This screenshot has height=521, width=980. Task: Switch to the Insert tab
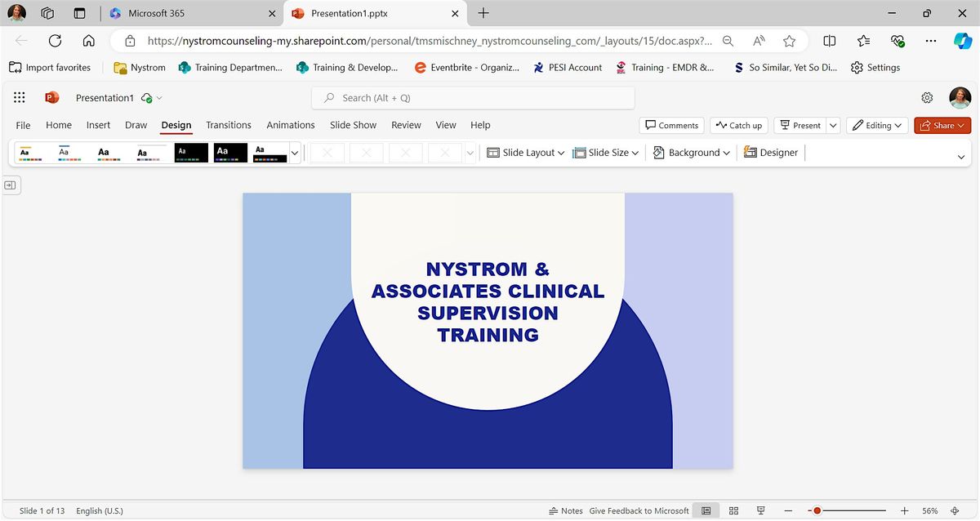click(99, 125)
